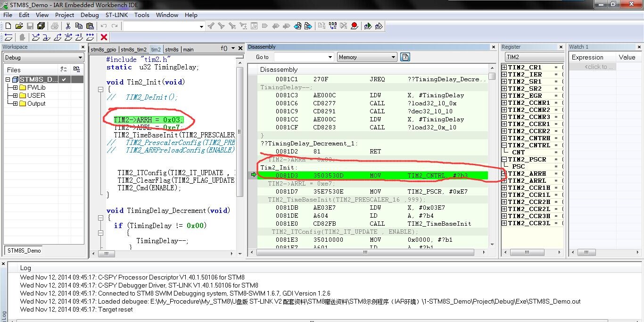
Task: Switch to the main editor tab
Action: [188, 49]
